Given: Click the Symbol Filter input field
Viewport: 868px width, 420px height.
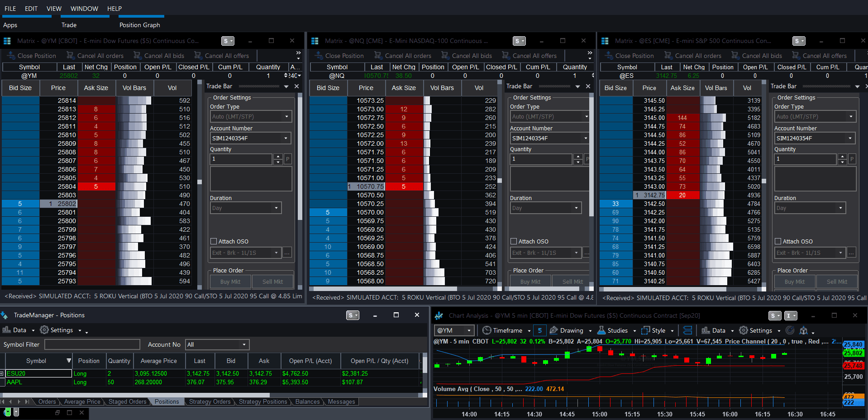Looking at the screenshot, I should [x=92, y=345].
